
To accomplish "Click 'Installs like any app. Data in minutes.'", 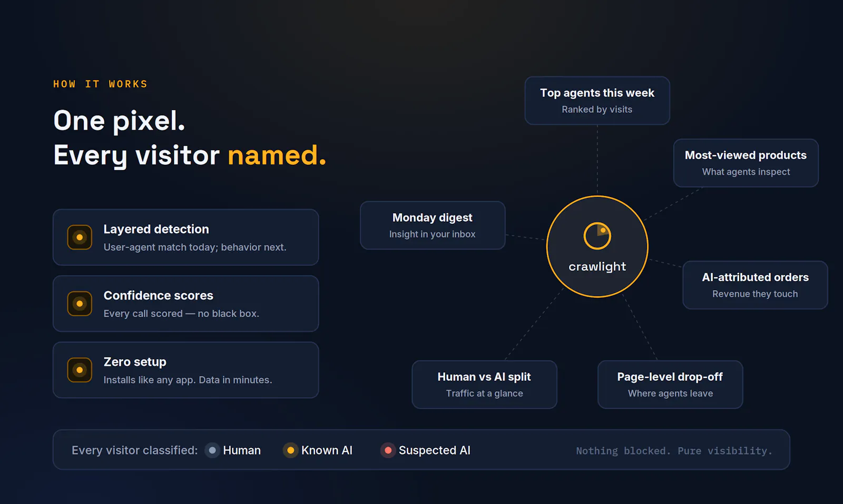I will pyautogui.click(x=188, y=380).
